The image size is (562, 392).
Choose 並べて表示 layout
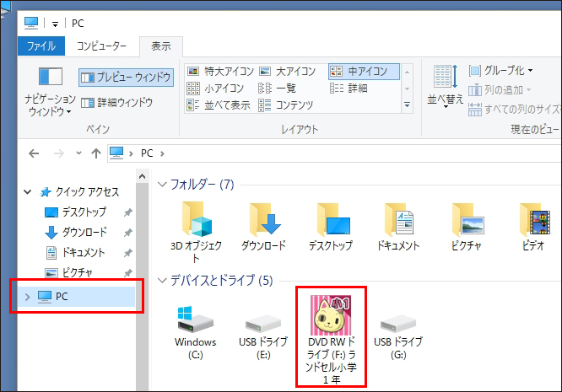(219, 105)
